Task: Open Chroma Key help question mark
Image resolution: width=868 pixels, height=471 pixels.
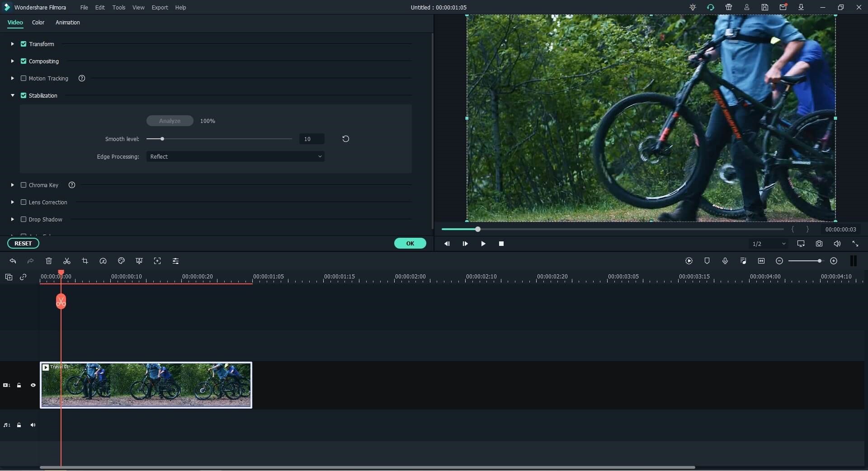Action: click(72, 185)
